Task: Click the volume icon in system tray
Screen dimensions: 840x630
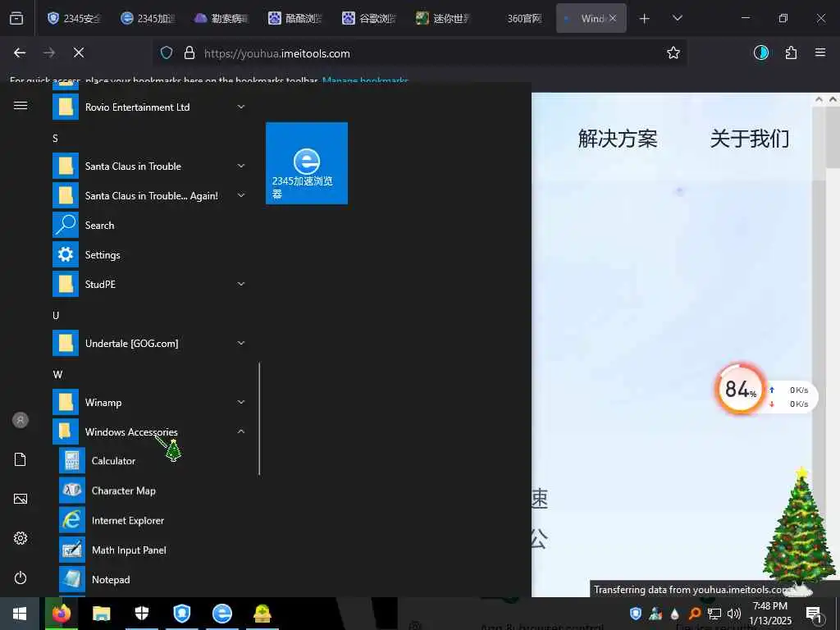Action: click(x=734, y=614)
